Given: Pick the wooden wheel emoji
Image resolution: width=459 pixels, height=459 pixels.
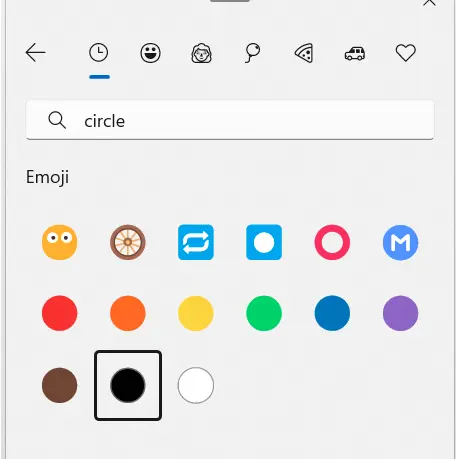Looking at the screenshot, I should click(128, 242).
